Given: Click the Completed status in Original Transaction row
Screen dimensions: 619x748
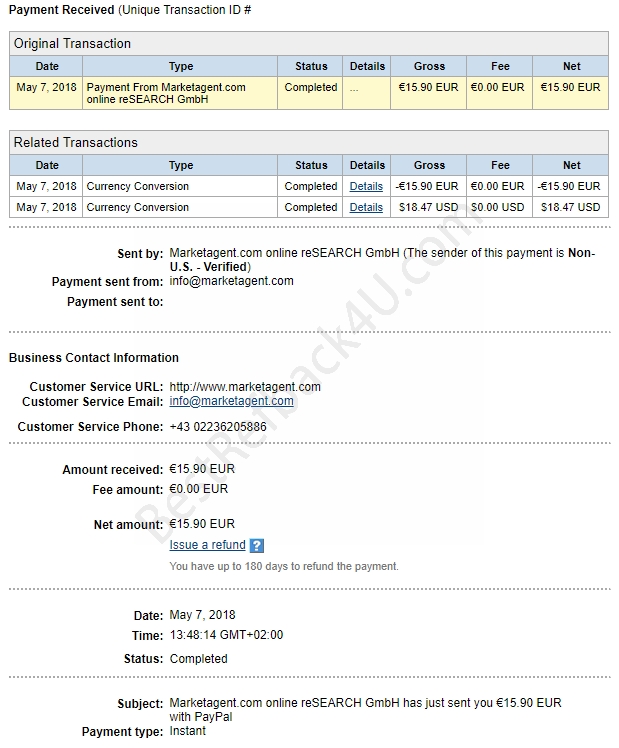Looking at the screenshot, I should point(311,87).
